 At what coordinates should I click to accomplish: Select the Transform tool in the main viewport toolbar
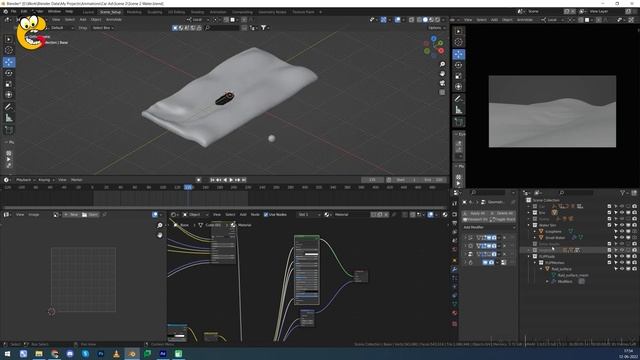pyautogui.click(x=9, y=95)
